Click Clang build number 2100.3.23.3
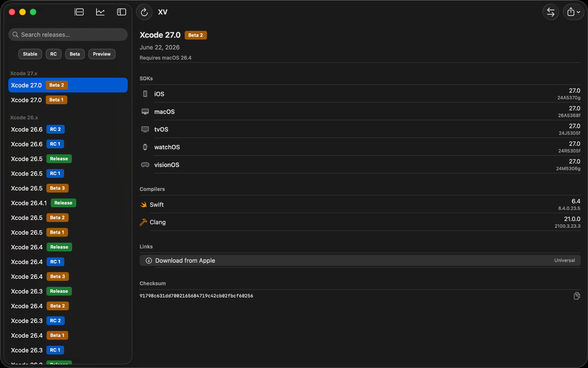The height and width of the screenshot is (368, 588). [567, 226]
